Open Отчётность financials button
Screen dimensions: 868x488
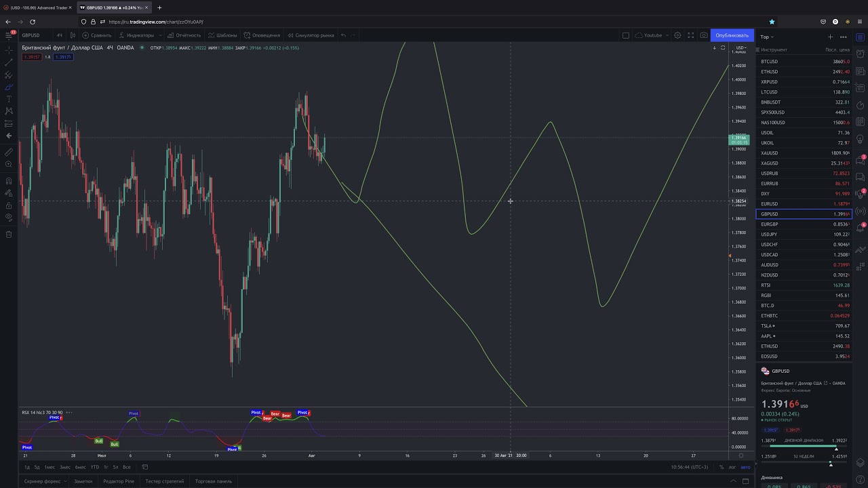coord(184,35)
